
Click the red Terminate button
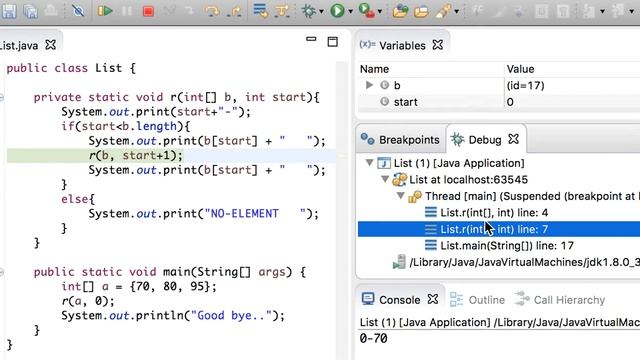click(x=148, y=11)
